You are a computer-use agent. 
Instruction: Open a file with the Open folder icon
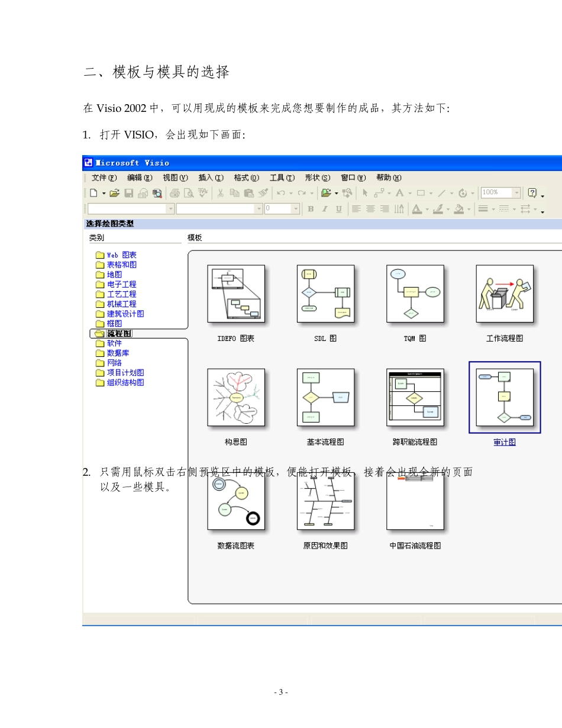coord(115,193)
